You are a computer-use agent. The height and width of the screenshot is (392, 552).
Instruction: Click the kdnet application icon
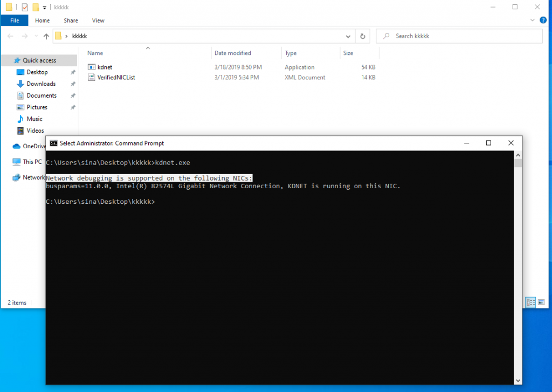pyautogui.click(x=92, y=67)
